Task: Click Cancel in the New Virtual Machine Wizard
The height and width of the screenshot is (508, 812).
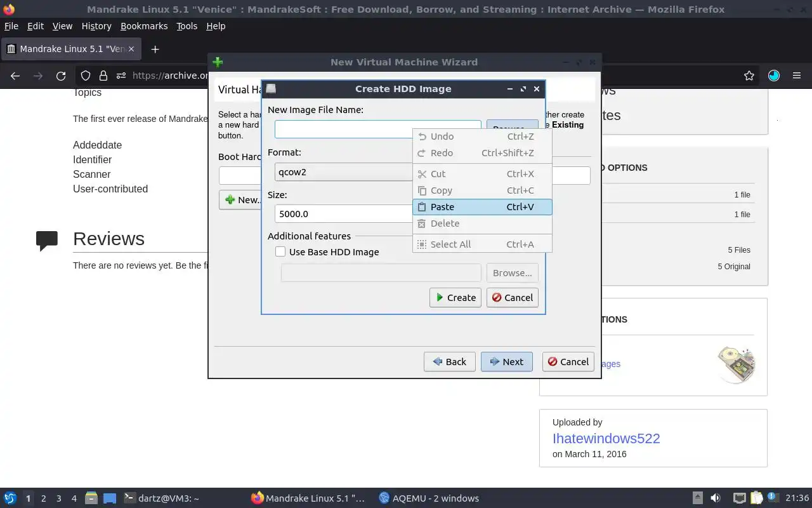Action: [x=568, y=362]
